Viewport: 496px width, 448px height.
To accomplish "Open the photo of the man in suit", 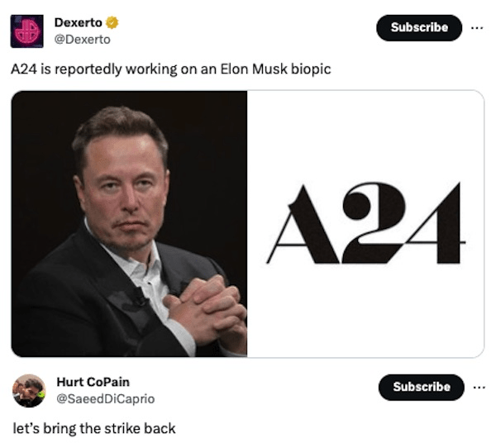I will click(x=129, y=223).
